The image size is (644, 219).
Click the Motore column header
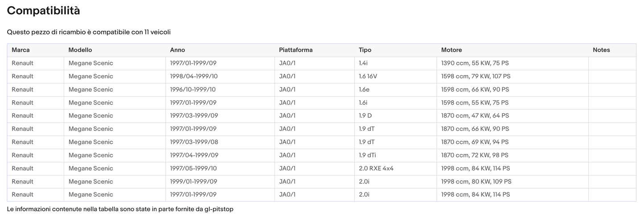(x=451, y=50)
